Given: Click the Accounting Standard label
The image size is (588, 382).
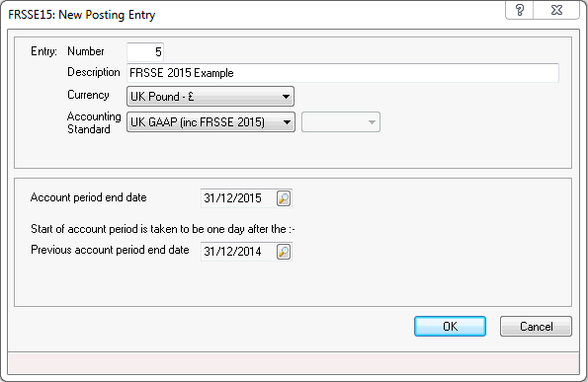Looking at the screenshot, I should tap(94, 122).
